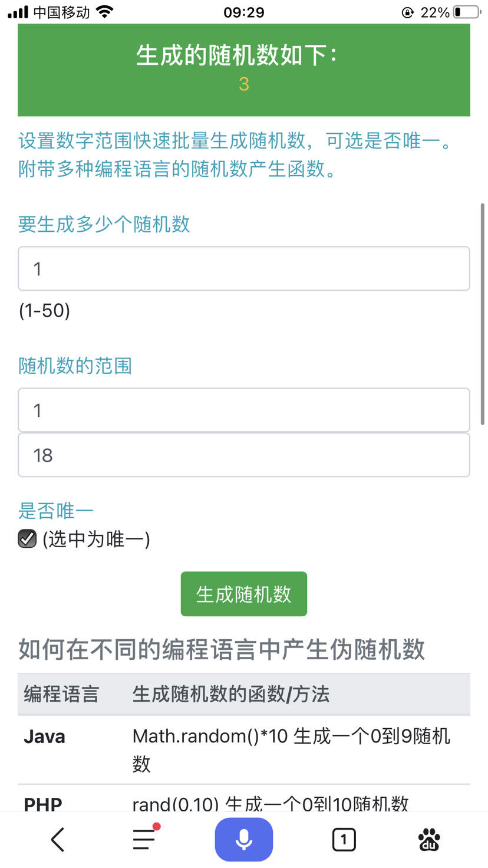The image size is (488, 868).
Task: Tap the 生成的随机数如下 green result banner
Action: [x=244, y=70]
